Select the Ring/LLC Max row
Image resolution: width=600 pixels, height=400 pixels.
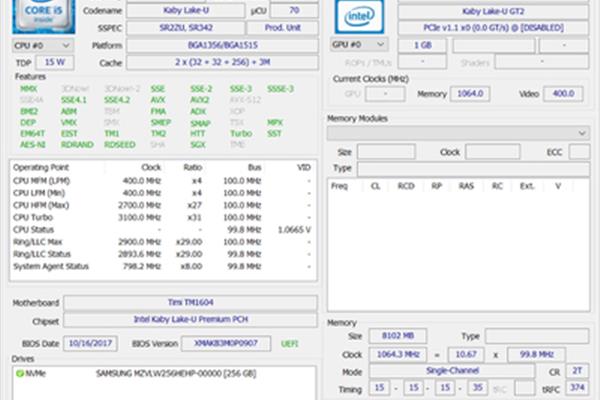click(x=163, y=242)
